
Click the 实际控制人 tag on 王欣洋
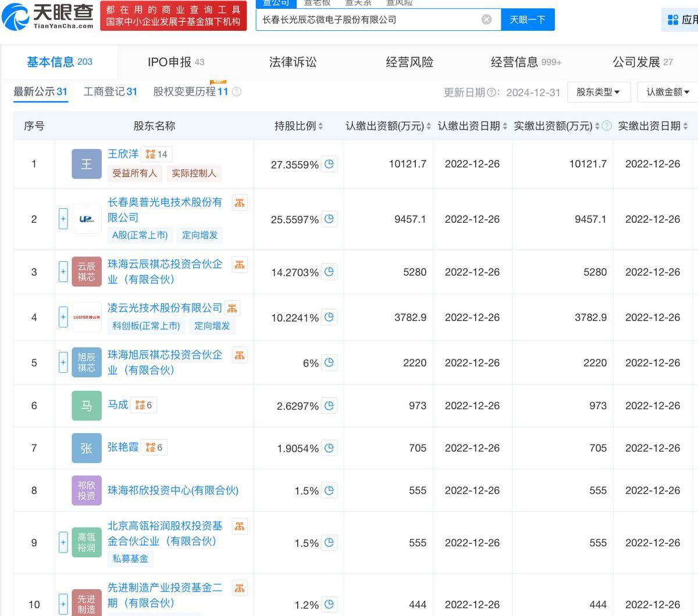[x=194, y=173]
